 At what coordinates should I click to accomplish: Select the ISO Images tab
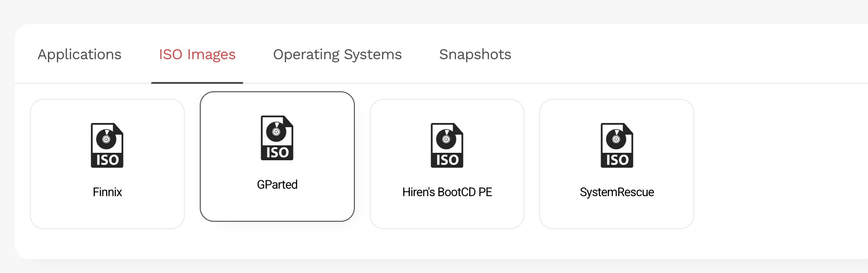coord(197,55)
